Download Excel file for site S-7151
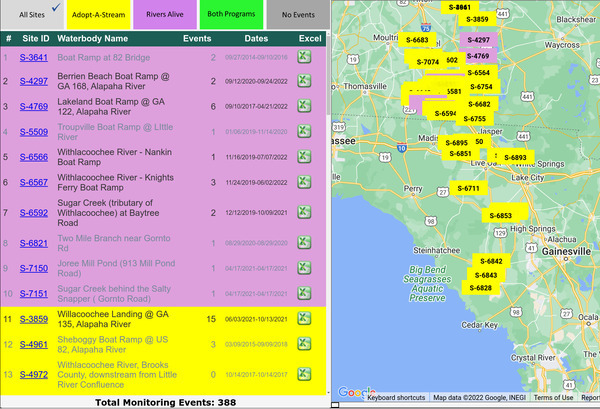The height and width of the screenshot is (409, 600). (304, 293)
